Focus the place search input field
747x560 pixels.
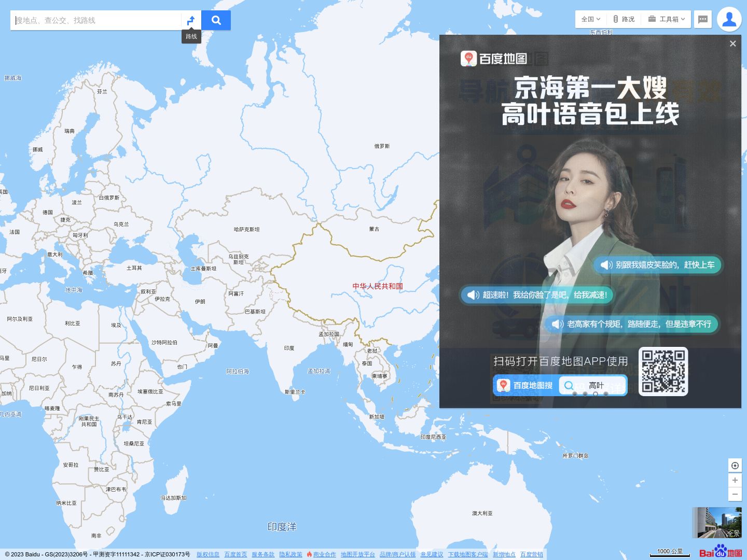[96, 20]
